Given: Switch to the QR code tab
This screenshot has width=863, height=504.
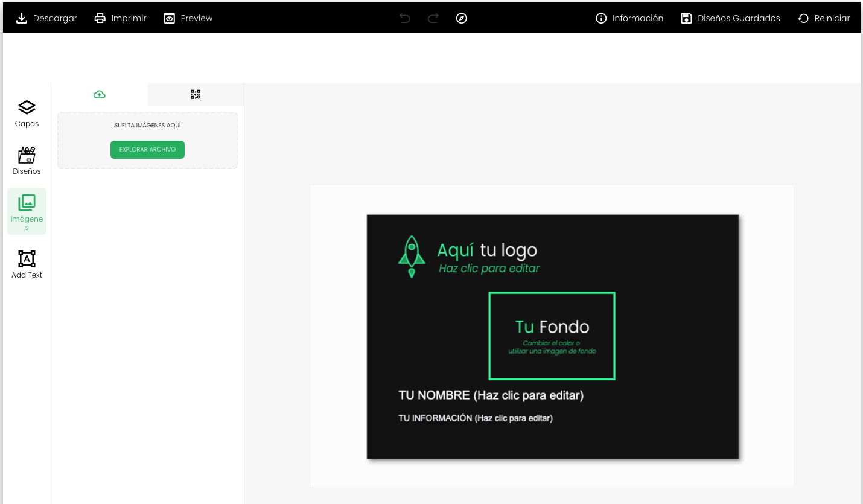Looking at the screenshot, I should (196, 95).
